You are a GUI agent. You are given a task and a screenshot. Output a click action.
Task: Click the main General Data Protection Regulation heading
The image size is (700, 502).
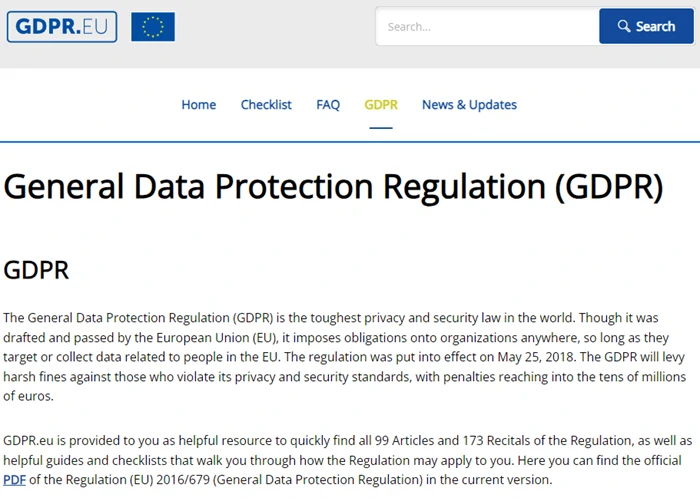tap(333, 187)
